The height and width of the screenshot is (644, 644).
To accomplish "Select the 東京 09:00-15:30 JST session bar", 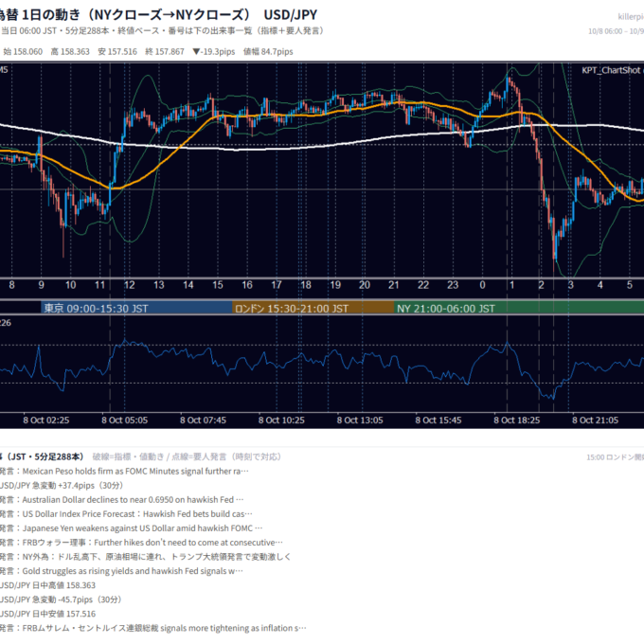I will pyautogui.click(x=136, y=309).
